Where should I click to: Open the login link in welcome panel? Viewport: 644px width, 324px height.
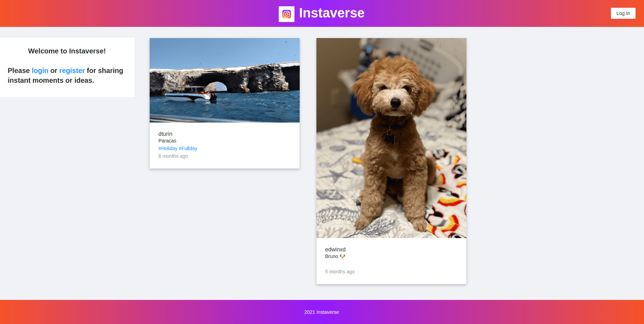click(40, 71)
